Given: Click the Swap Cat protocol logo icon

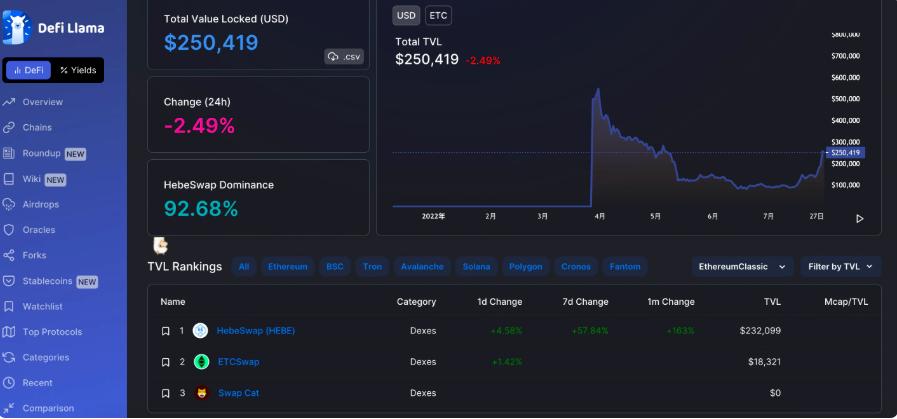Looking at the screenshot, I should click(x=200, y=393).
